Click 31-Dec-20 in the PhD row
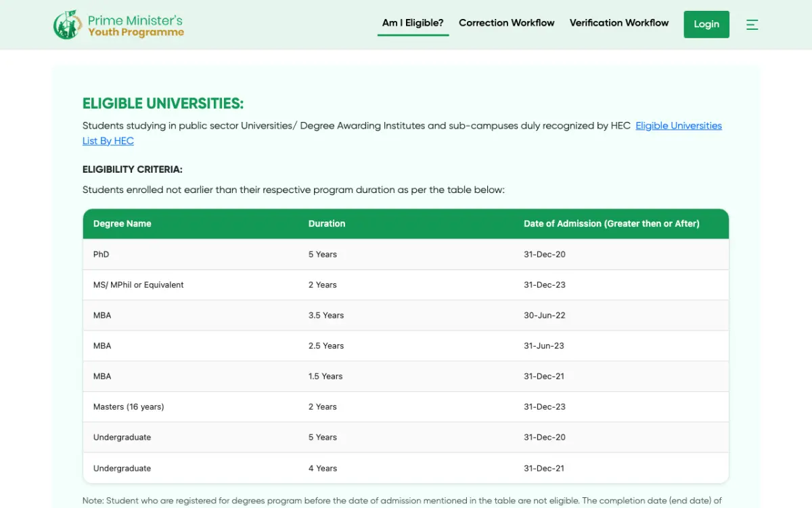812x508 pixels. (x=545, y=254)
